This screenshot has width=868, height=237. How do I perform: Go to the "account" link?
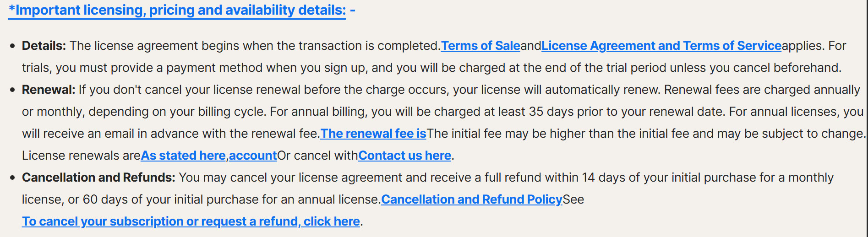point(253,156)
